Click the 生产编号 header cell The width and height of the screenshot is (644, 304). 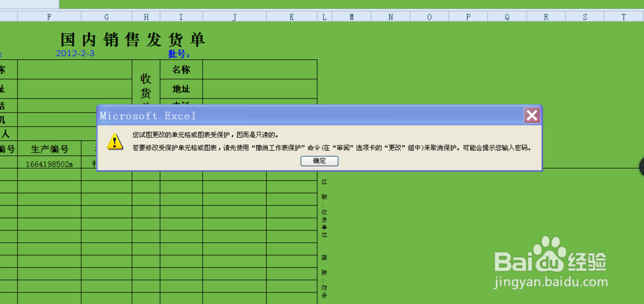50,148
